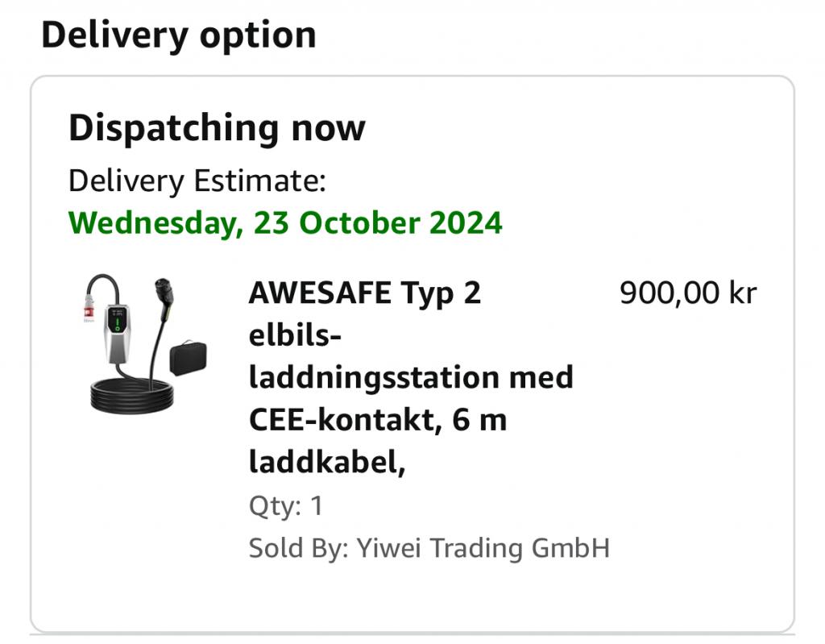Select the Wednesday, 23 October 2024 date
Image resolution: width=825 pixels, height=644 pixels.
click(285, 222)
